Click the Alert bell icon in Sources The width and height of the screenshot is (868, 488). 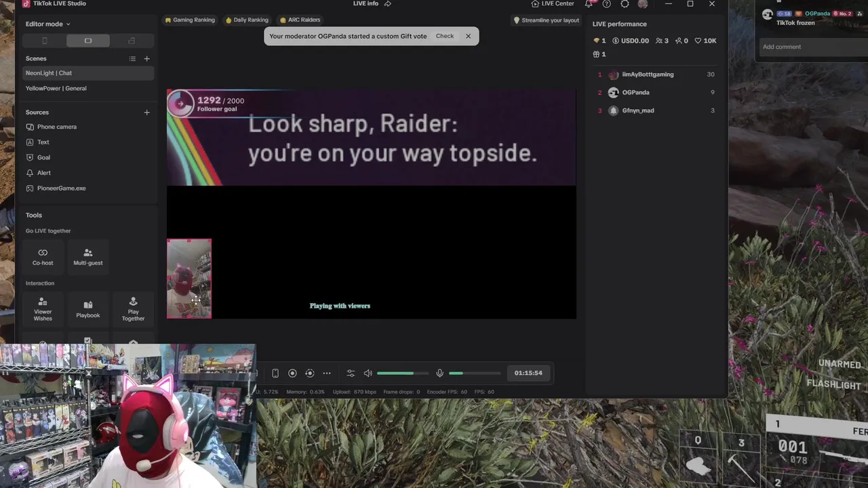pyautogui.click(x=30, y=173)
